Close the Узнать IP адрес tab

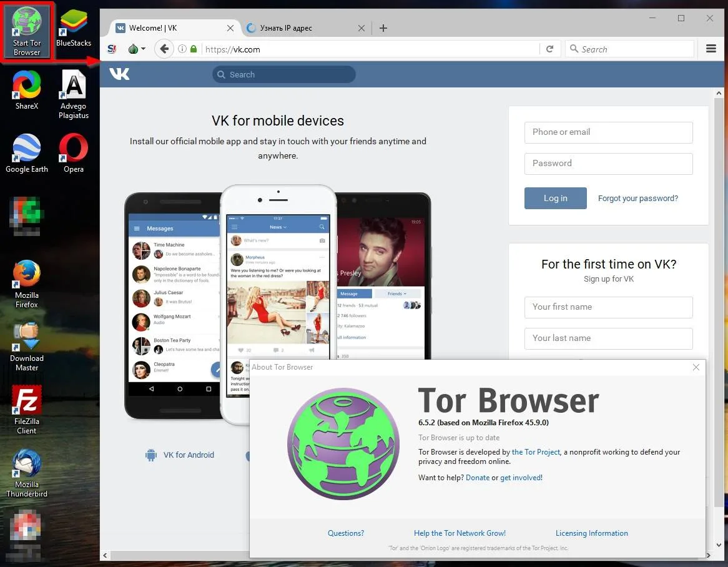pyautogui.click(x=362, y=28)
